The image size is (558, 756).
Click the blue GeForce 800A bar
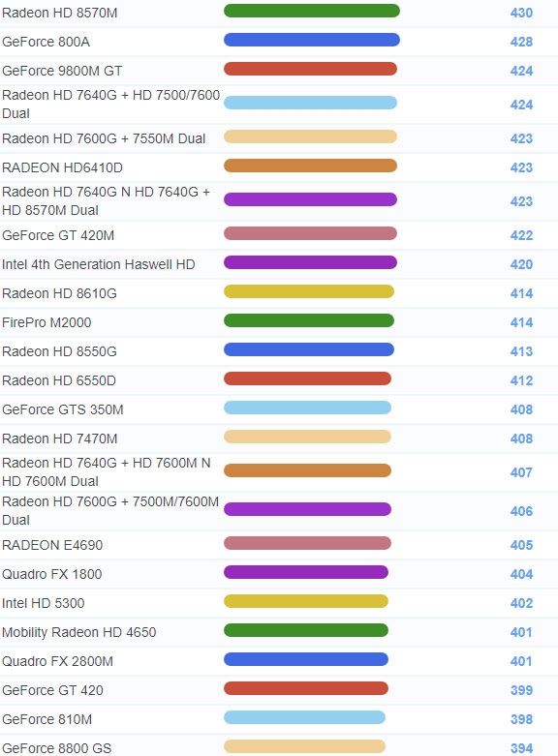[x=312, y=40]
